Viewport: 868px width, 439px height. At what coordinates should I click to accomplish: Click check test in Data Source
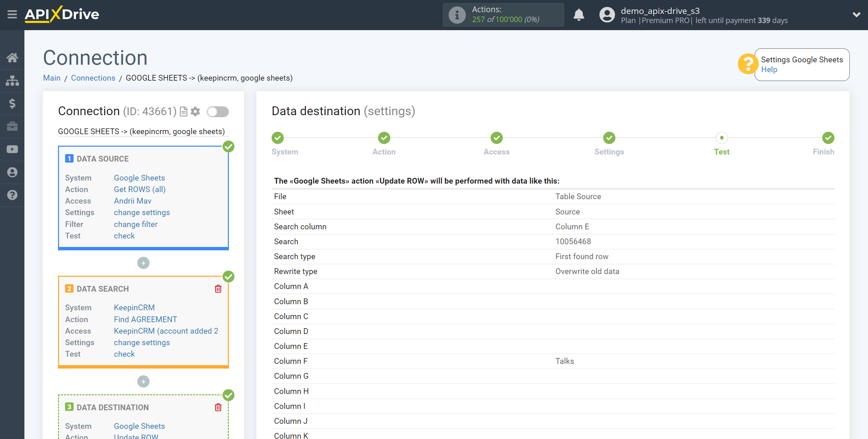pos(124,236)
